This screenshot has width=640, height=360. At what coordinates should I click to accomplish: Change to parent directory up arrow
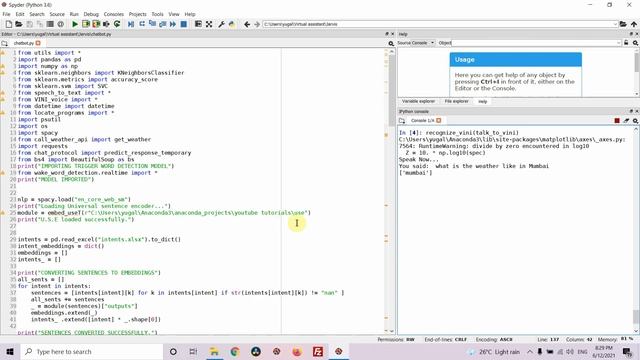(633, 24)
